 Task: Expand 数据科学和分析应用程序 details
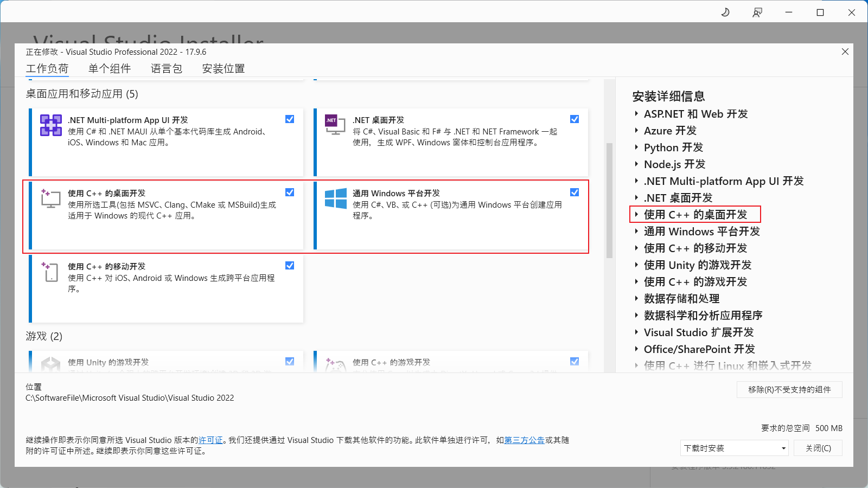click(636, 316)
